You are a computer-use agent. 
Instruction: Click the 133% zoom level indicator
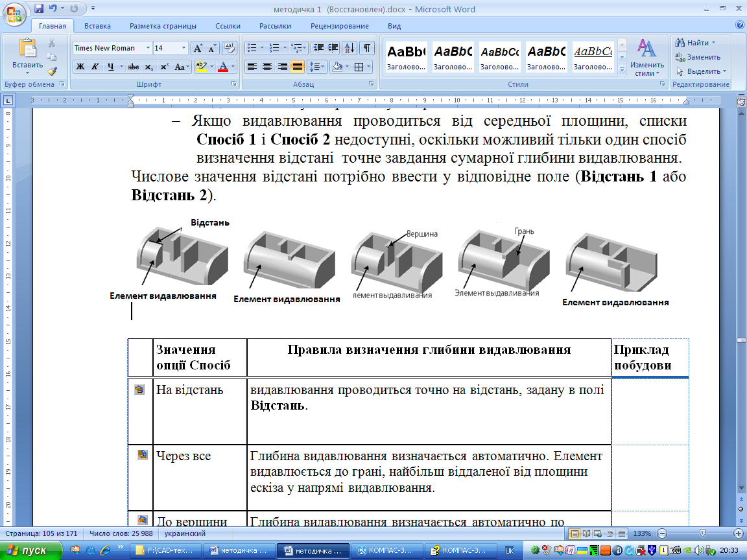click(642, 534)
